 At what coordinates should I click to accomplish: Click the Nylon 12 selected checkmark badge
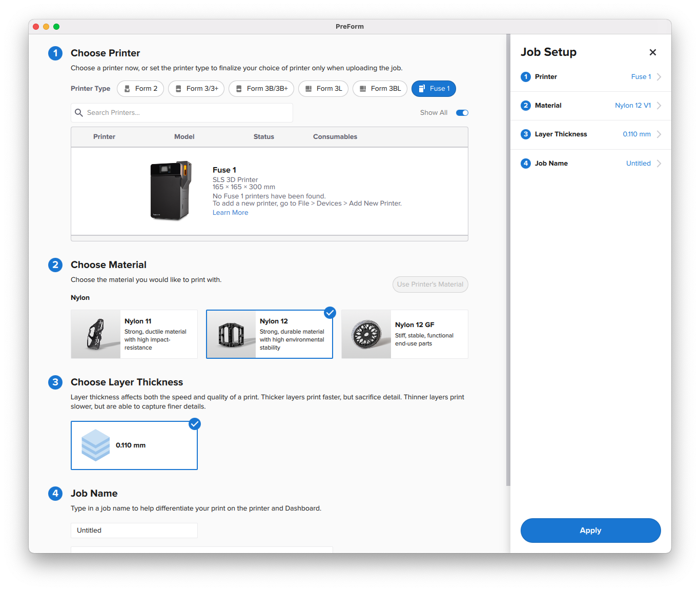(x=330, y=313)
